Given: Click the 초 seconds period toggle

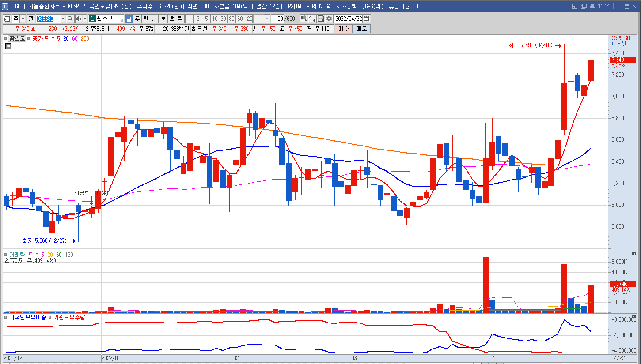Looking at the screenshot, I should point(171,19).
